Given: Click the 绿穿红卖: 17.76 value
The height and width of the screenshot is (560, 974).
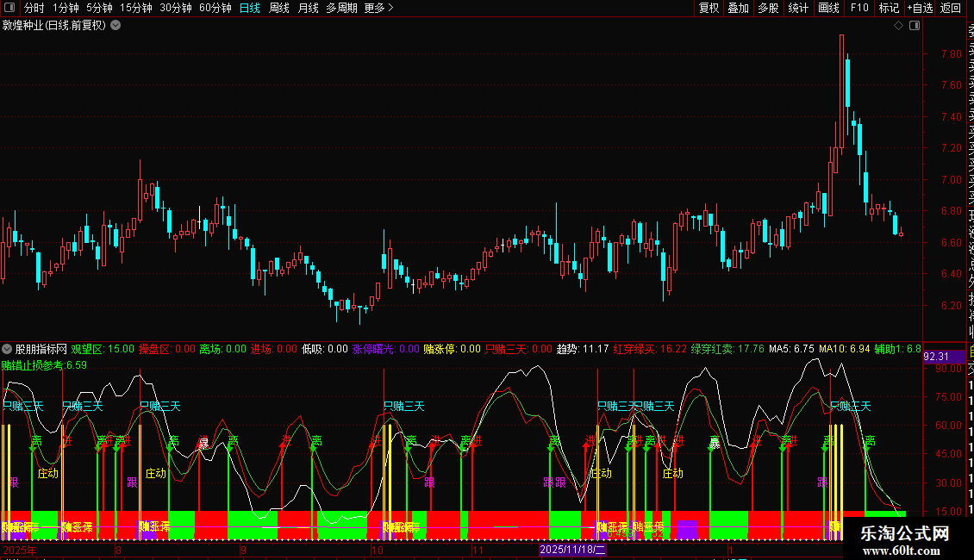Looking at the screenshot, I should point(727,349).
